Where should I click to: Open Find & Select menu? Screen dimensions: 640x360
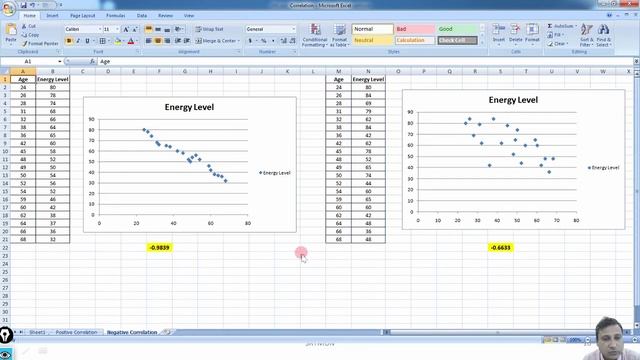coord(603,35)
